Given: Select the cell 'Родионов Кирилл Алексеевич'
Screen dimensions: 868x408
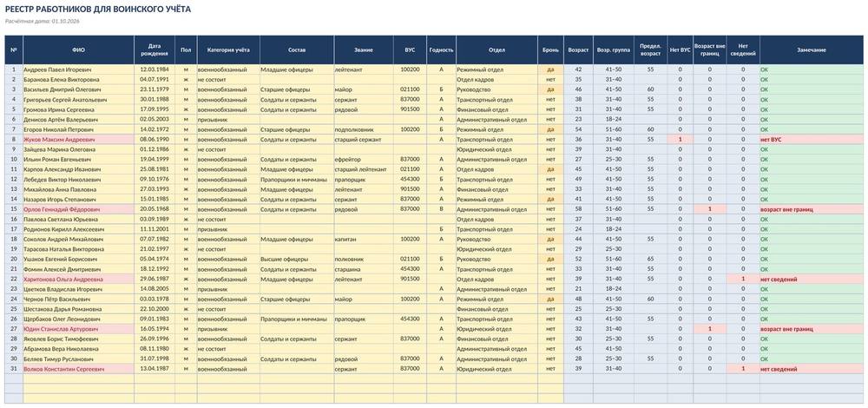Looking at the screenshot, I should coord(78,229).
